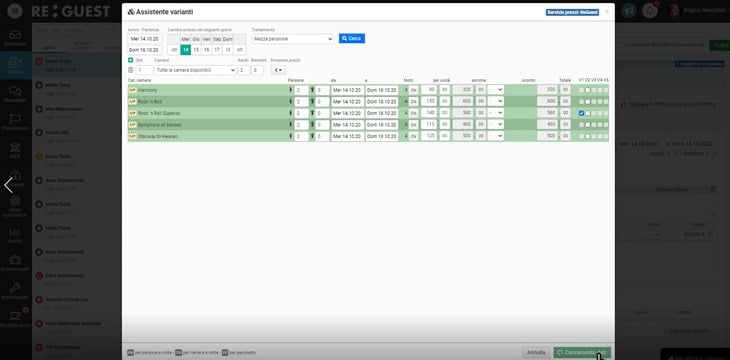
Task: Open the Trattamento dropdown showing Mezza pensione
Action: [293, 39]
